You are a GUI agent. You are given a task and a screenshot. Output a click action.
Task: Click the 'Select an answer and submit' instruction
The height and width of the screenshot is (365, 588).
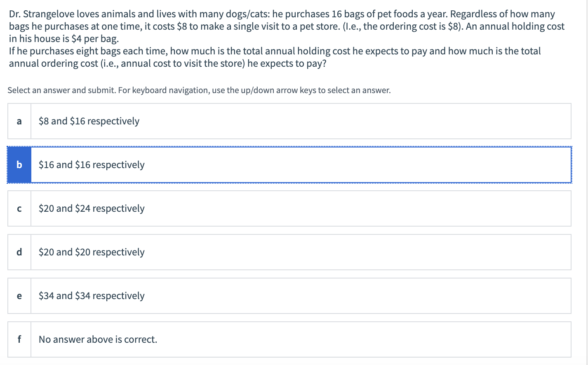tap(61, 90)
